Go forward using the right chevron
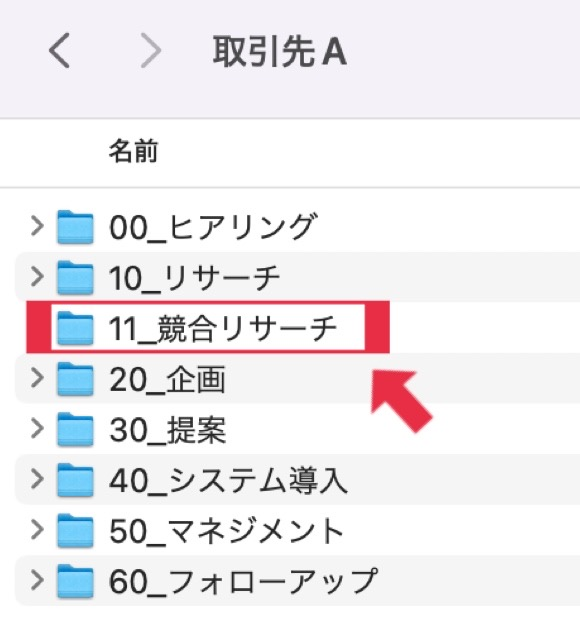 [151, 51]
